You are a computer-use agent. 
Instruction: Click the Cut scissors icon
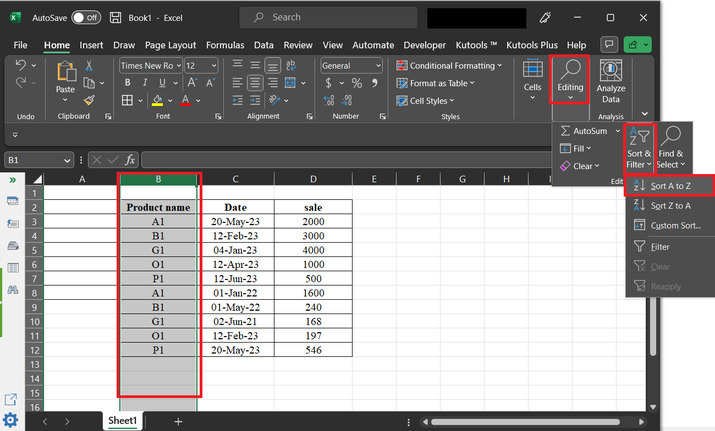click(x=89, y=65)
